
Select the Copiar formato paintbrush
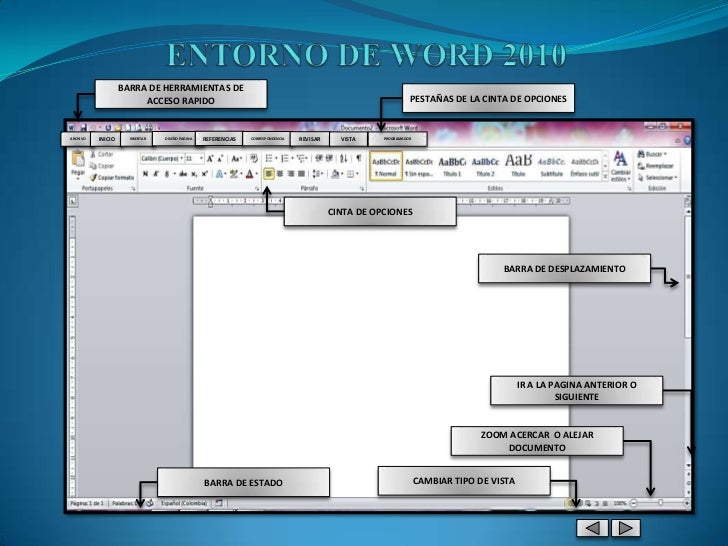pyautogui.click(x=112, y=177)
